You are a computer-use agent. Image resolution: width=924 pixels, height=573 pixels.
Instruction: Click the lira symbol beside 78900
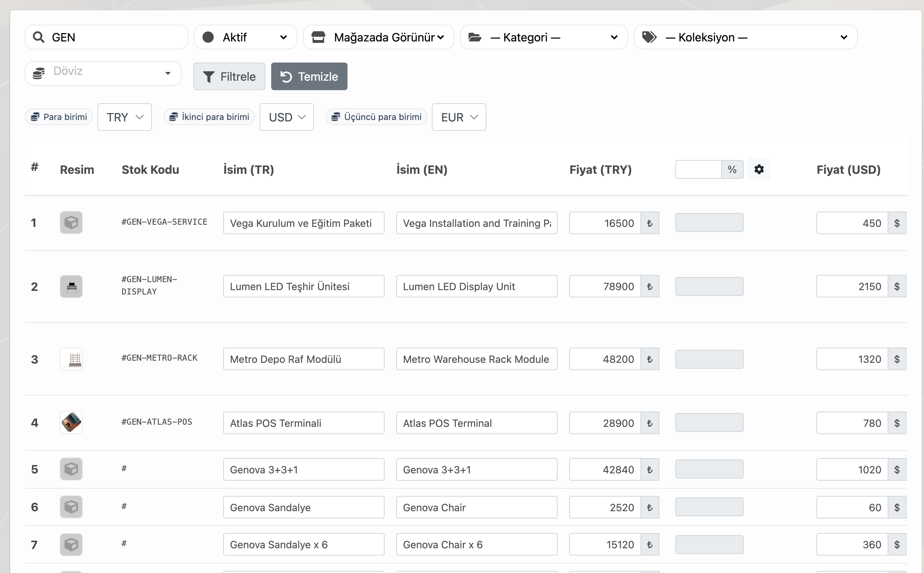coord(650,286)
